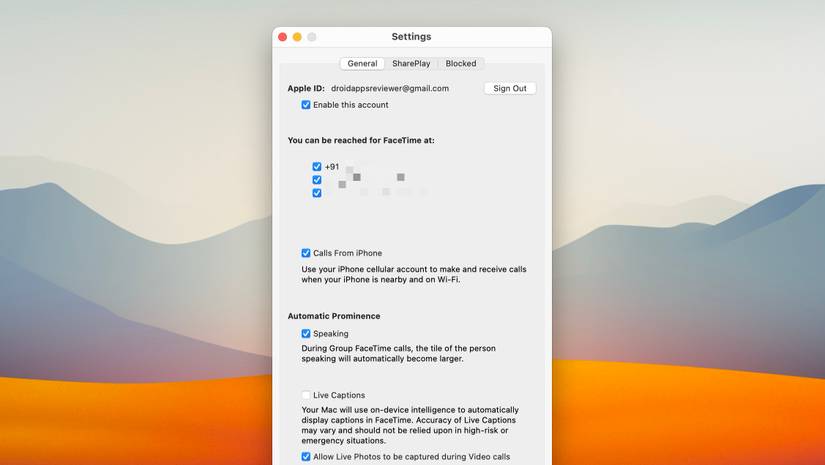The image size is (825, 465).
Task: Click the Group FaceTime speaking description text
Action: [x=398, y=353]
